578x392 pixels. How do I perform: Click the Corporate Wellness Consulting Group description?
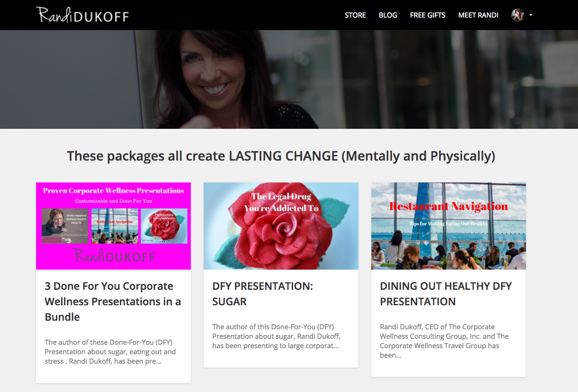444,341
